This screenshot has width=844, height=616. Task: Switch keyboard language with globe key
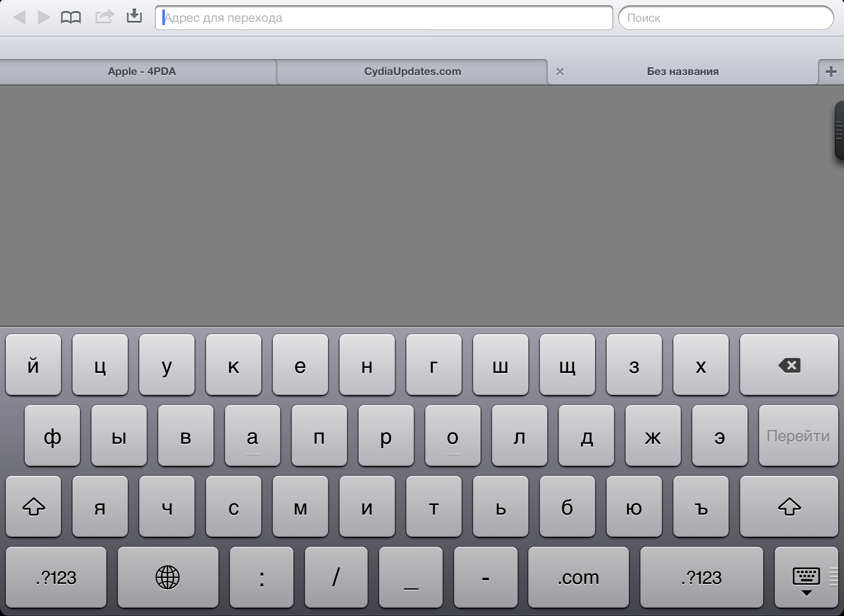pyautogui.click(x=168, y=577)
